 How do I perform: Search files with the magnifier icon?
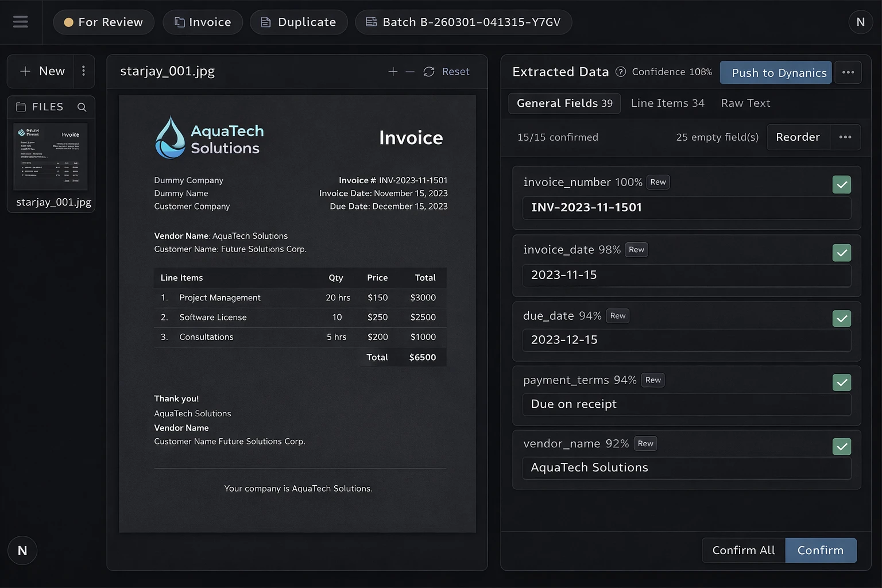(82, 107)
